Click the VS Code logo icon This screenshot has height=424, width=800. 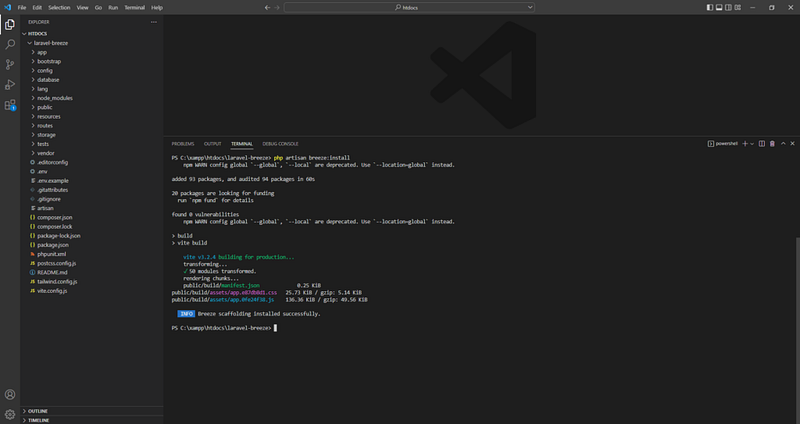pos(7,7)
